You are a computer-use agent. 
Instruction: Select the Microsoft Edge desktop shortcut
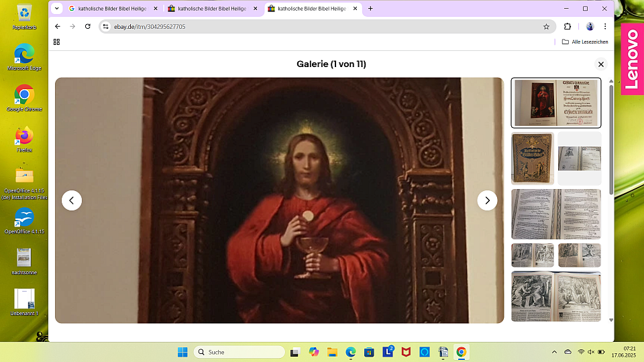click(x=24, y=58)
